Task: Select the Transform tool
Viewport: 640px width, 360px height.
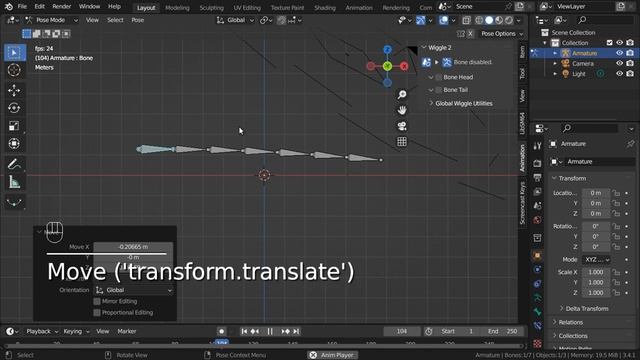Action: pyautogui.click(x=14, y=144)
